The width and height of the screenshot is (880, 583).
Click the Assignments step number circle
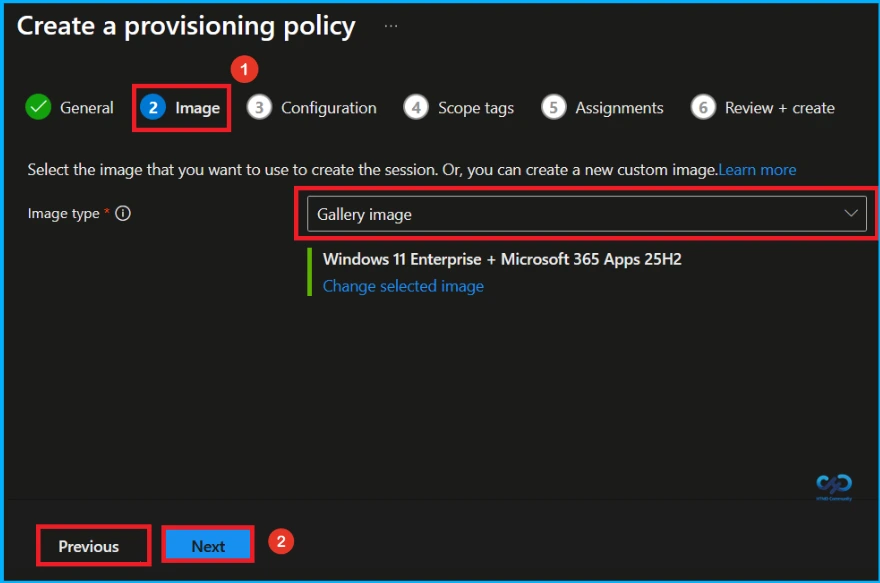pyautogui.click(x=554, y=107)
